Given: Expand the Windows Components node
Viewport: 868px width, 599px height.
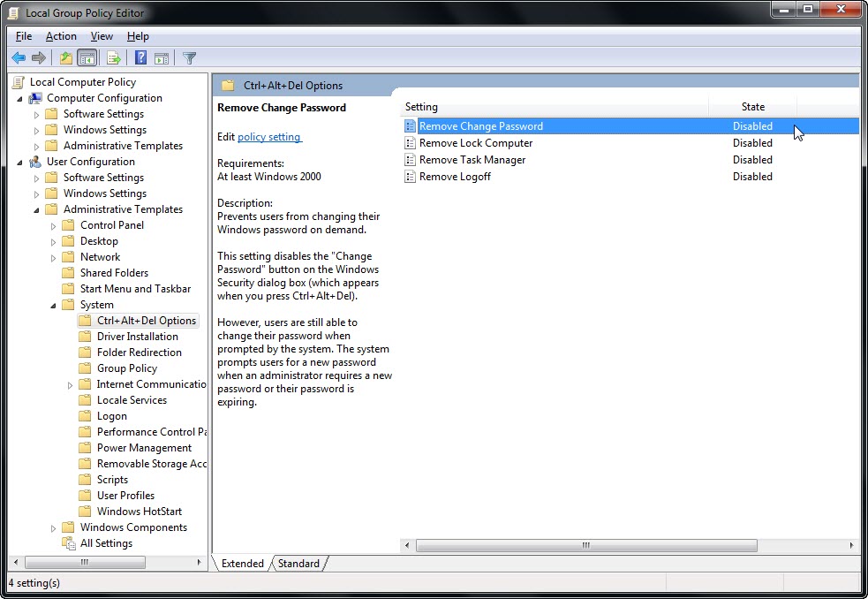Looking at the screenshot, I should point(53,528).
